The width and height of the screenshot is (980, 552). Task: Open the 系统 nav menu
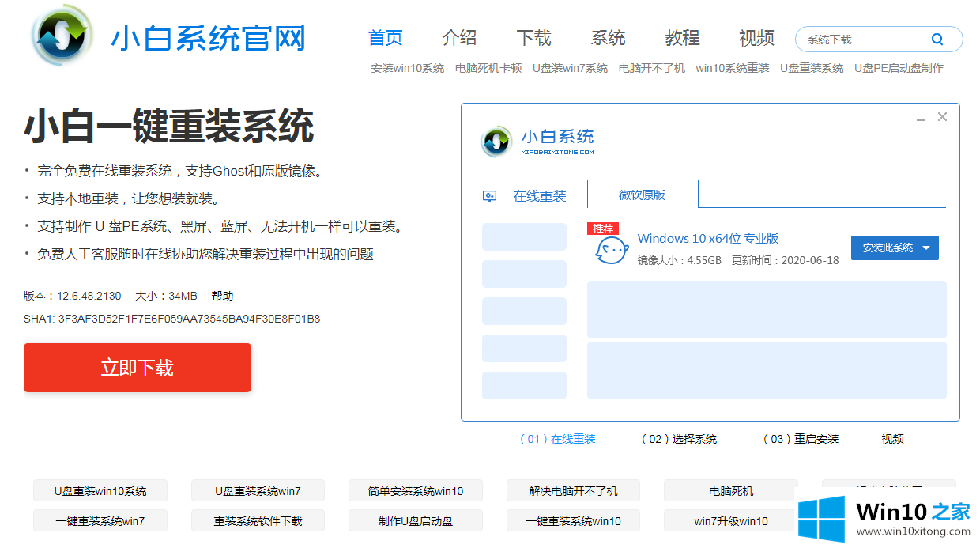(x=608, y=38)
